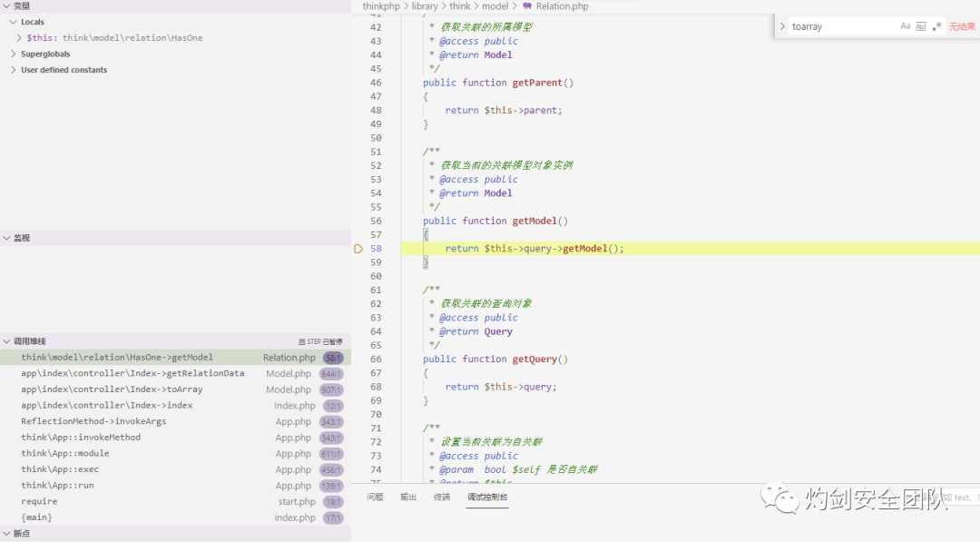Select the think\App::exec stack frame
The width and height of the screenshot is (980, 542).
[175, 469]
